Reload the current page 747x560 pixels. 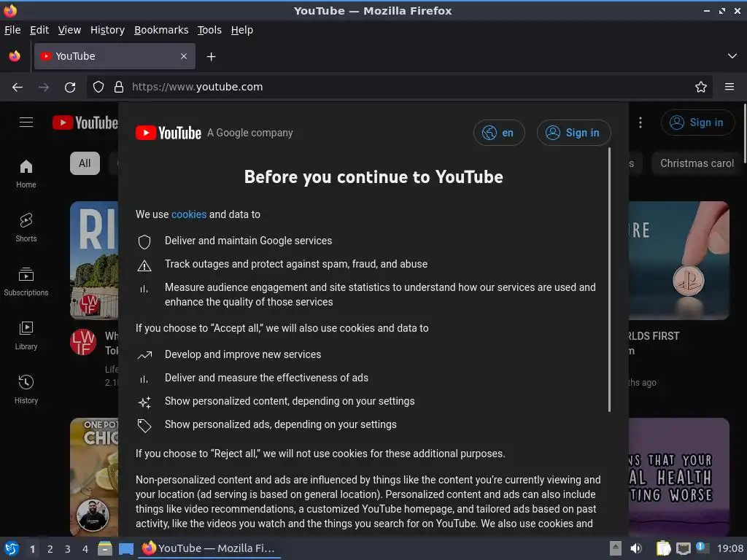pyautogui.click(x=70, y=87)
